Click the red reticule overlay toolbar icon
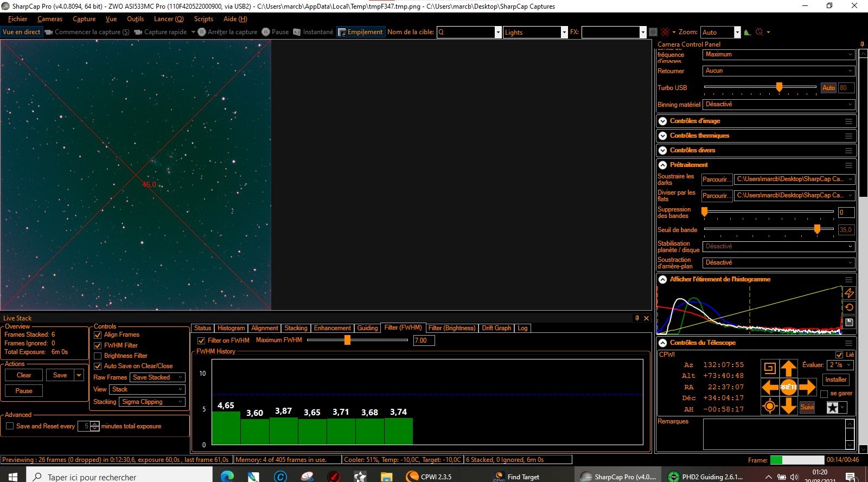Viewport: 868px width, 482px height. pos(665,32)
